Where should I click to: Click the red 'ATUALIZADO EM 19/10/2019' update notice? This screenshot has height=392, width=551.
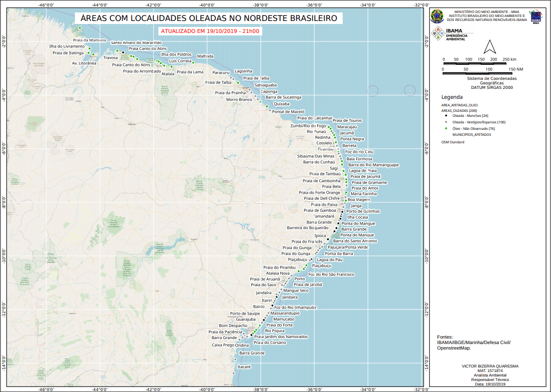(209, 31)
